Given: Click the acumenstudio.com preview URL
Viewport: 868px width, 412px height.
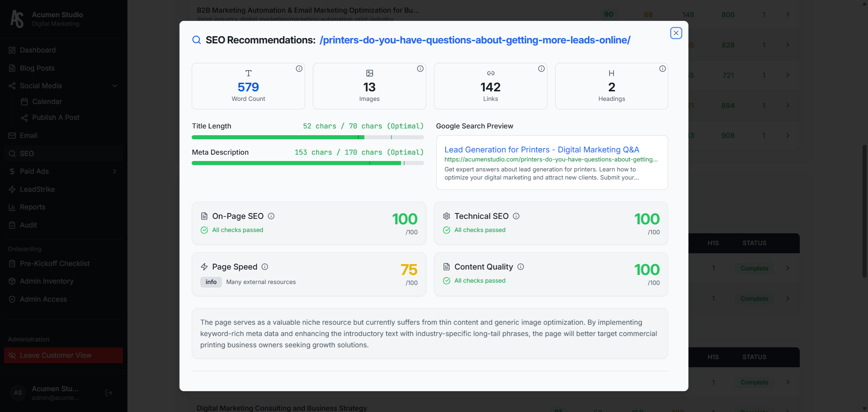Looking at the screenshot, I should tap(551, 160).
